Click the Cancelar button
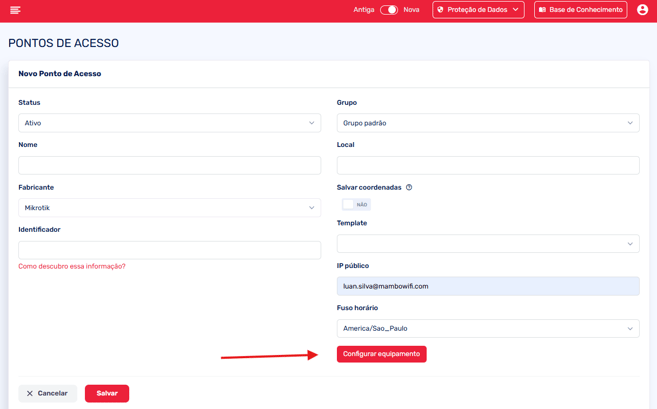The image size is (657, 409). [47, 393]
